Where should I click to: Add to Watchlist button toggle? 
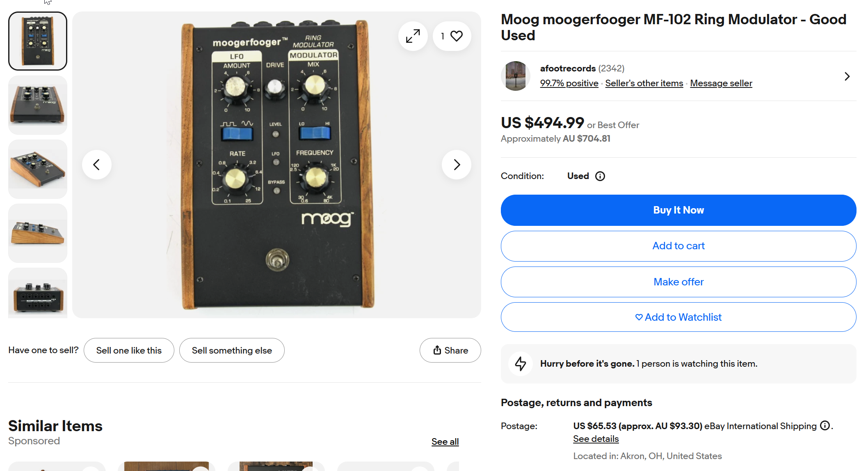click(678, 317)
